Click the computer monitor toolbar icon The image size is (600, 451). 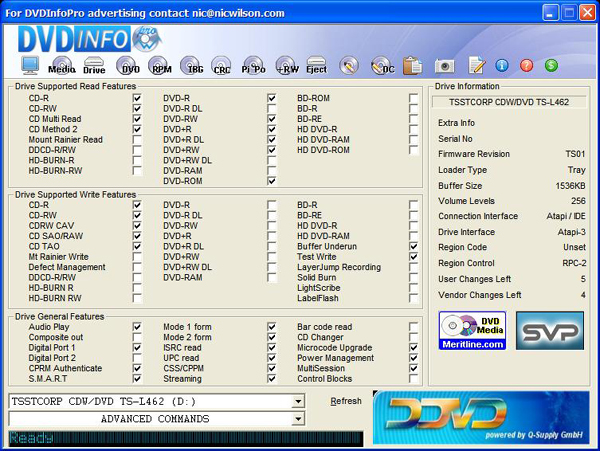pos(30,65)
